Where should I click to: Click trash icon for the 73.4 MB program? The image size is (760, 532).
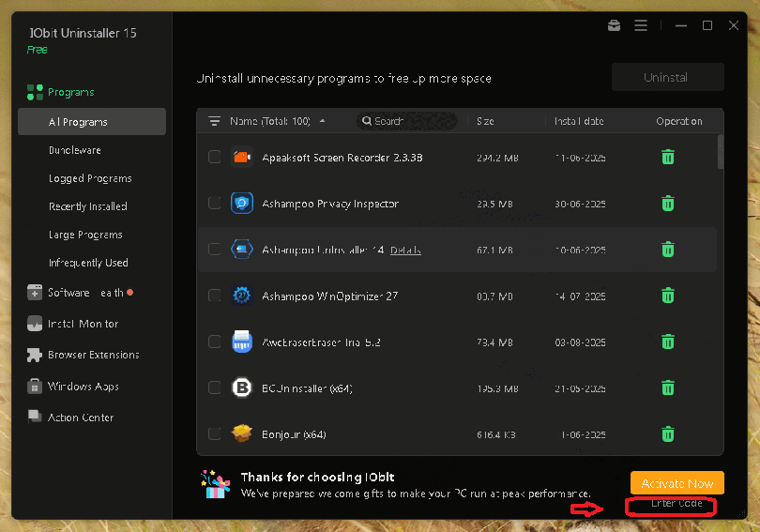point(668,342)
